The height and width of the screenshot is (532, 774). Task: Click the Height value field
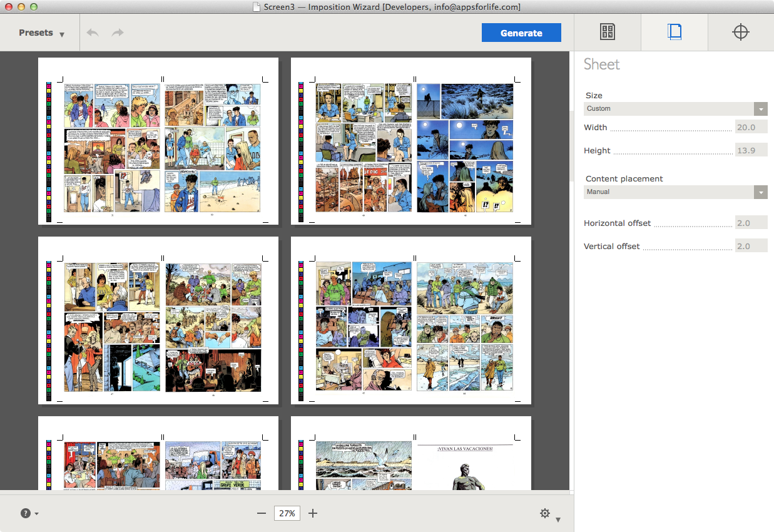(x=751, y=151)
